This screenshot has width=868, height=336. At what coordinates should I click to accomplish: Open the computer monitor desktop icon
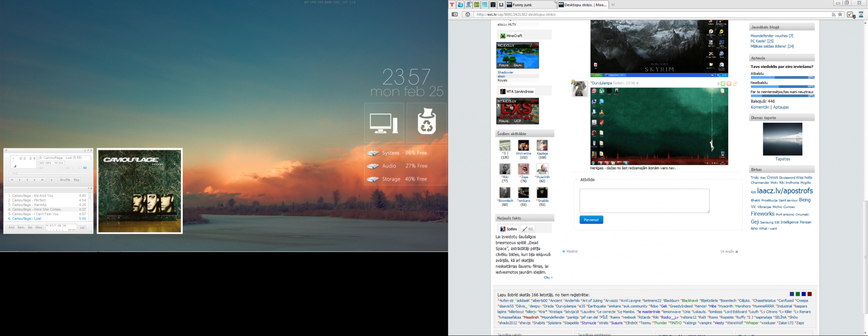coord(384,123)
